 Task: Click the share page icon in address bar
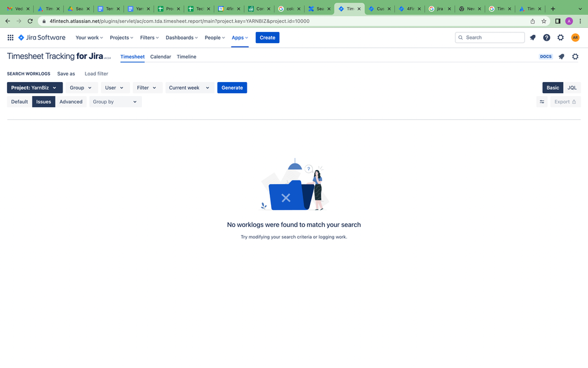tap(533, 21)
